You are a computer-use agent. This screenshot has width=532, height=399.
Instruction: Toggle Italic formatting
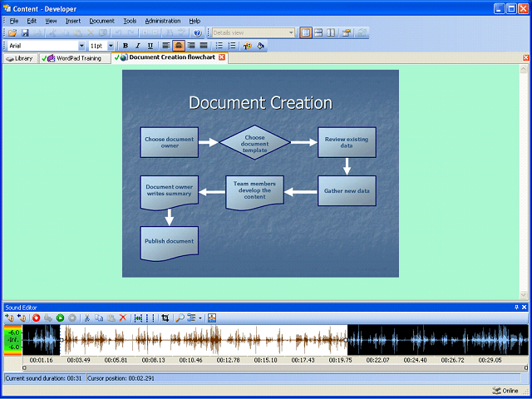point(138,46)
